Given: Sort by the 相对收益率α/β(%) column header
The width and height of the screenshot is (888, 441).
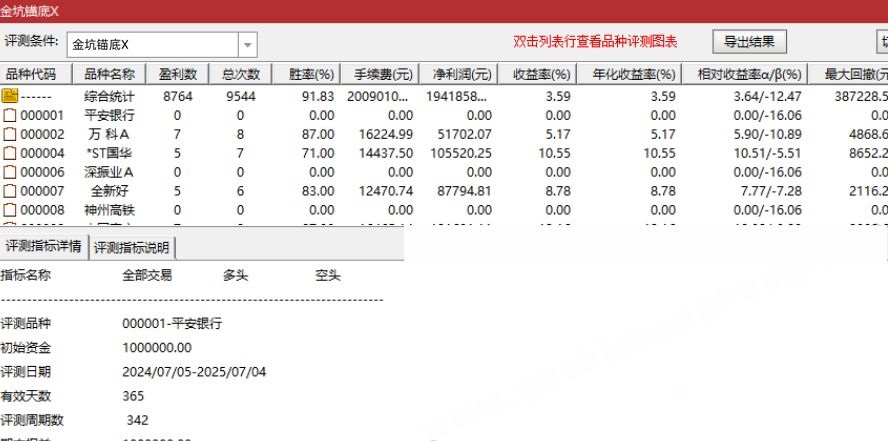Looking at the screenshot, I should click(x=745, y=74).
